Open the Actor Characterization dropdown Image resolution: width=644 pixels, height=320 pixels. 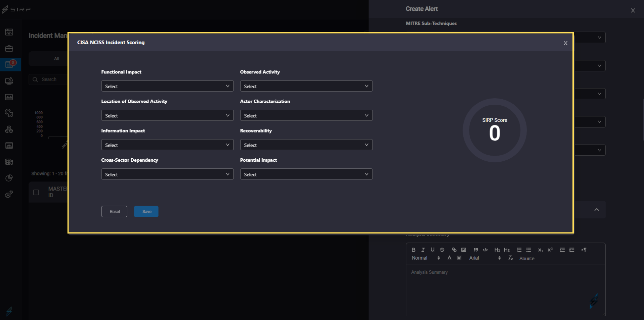click(x=306, y=116)
